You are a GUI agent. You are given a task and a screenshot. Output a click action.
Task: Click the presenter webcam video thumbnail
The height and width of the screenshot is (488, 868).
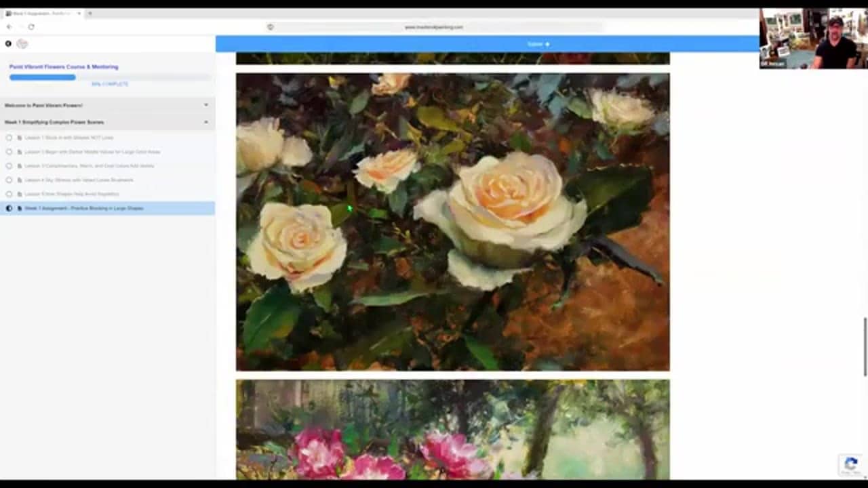pyautogui.click(x=813, y=39)
